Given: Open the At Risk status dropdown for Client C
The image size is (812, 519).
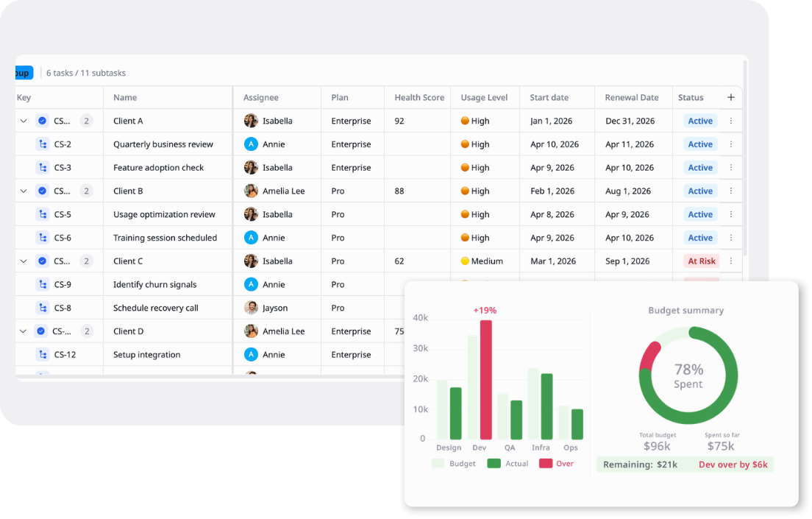Looking at the screenshot, I should pyautogui.click(x=702, y=261).
